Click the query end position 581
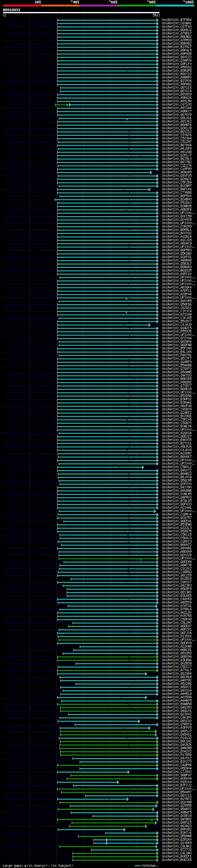 pyautogui.click(x=155, y=15)
